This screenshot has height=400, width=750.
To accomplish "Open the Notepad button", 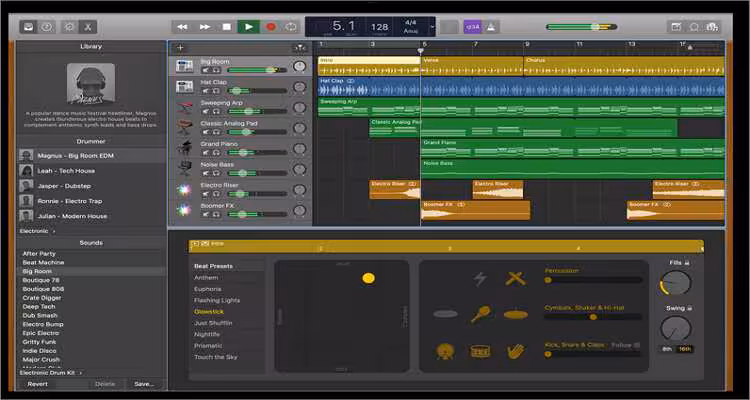I will coord(676,27).
